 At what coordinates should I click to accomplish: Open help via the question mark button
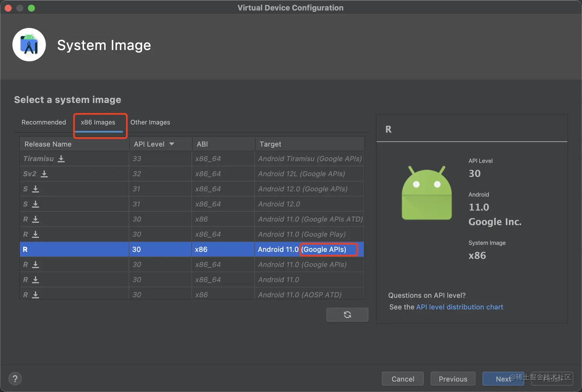point(15,379)
